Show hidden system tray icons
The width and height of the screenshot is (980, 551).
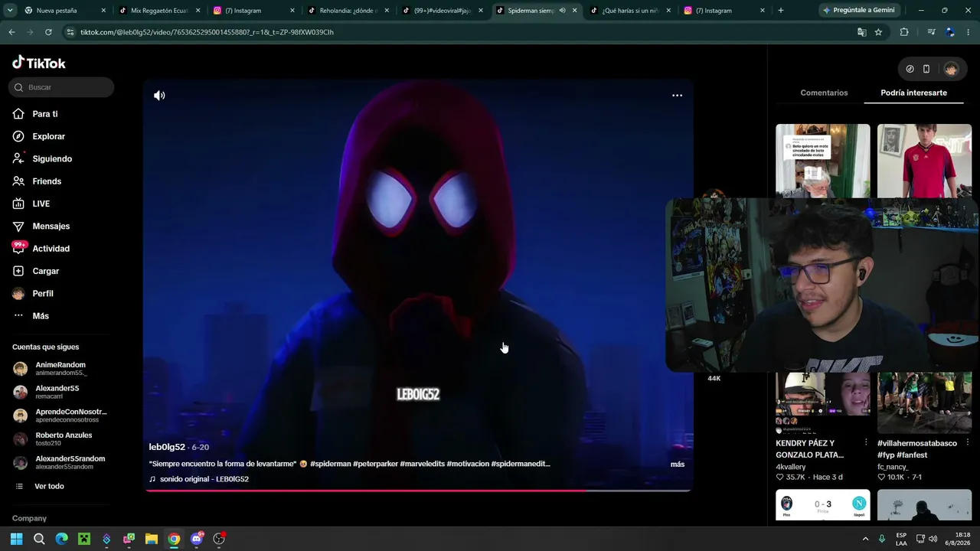pyautogui.click(x=866, y=539)
